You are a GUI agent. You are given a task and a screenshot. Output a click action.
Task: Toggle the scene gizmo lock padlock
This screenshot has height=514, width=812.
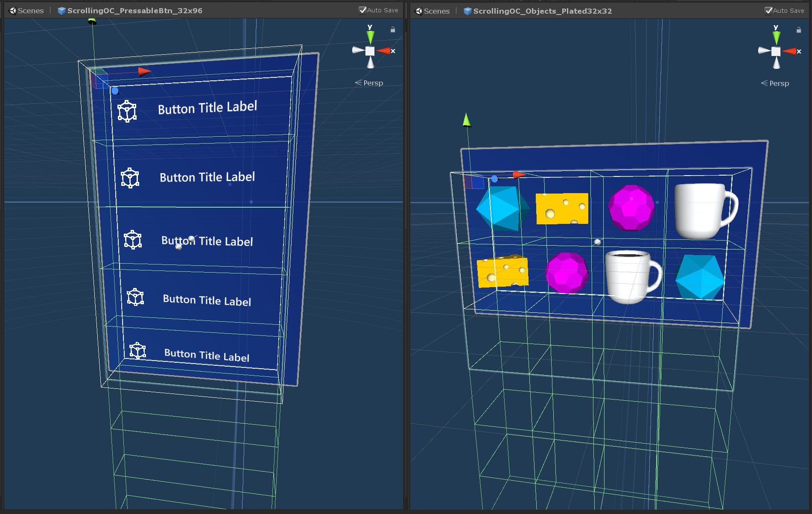[392, 29]
